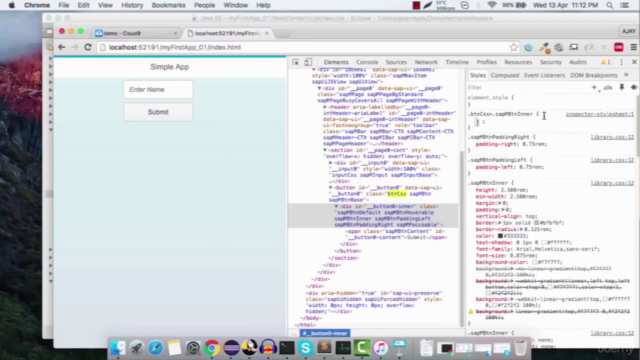Collapse the section __page0-cont node
This screenshot has width=640, height=360.
[325, 150]
